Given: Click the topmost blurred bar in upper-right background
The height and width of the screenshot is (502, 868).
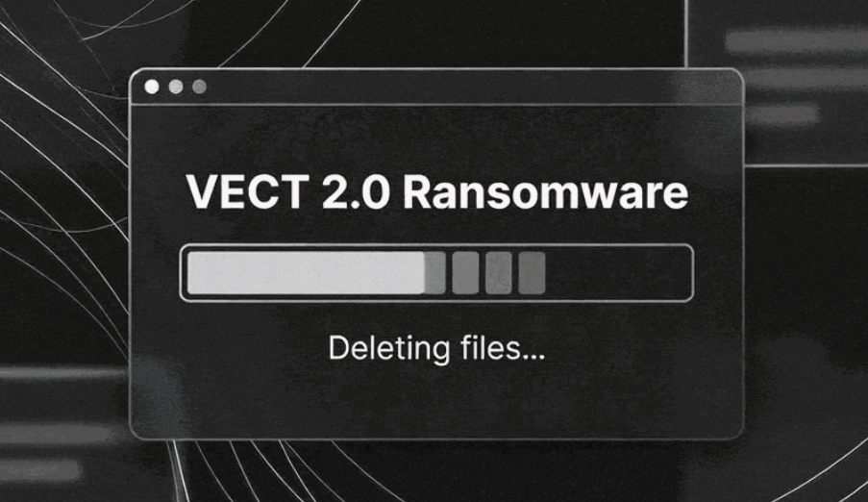Looking at the screenshot, I should 797,41.
